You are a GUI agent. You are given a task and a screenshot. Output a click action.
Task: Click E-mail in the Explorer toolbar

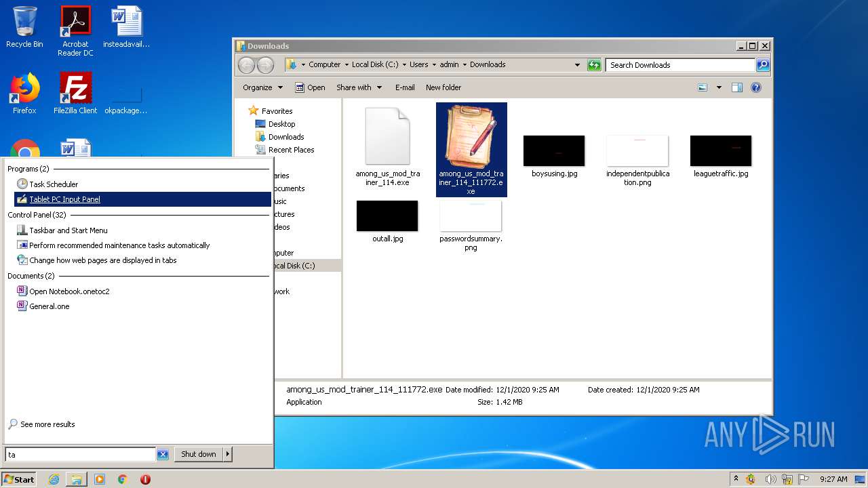click(405, 87)
